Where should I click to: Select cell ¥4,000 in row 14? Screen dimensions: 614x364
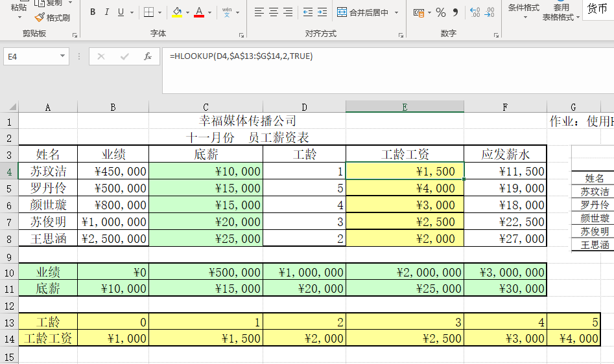573,338
